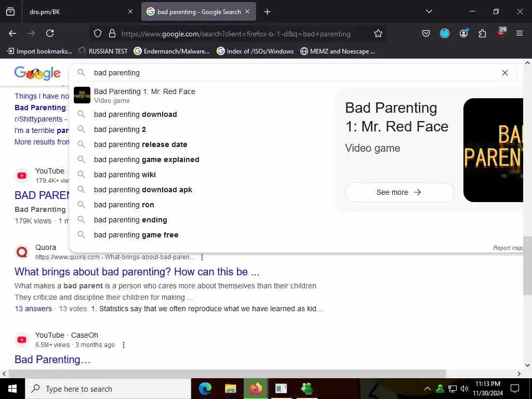
Task: Open the MEMZ and Noescape bookmark
Action: pyautogui.click(x=338, y=51)
